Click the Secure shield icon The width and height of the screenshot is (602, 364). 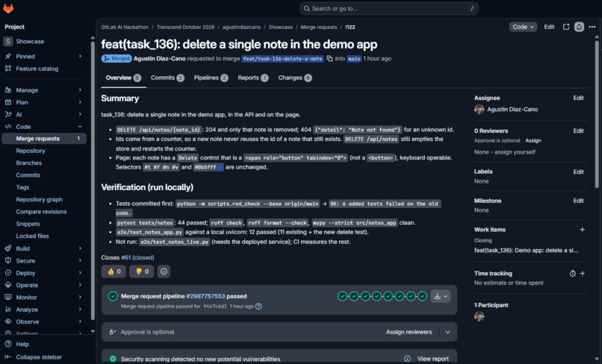pyautogui.click(x=8, y=260)
